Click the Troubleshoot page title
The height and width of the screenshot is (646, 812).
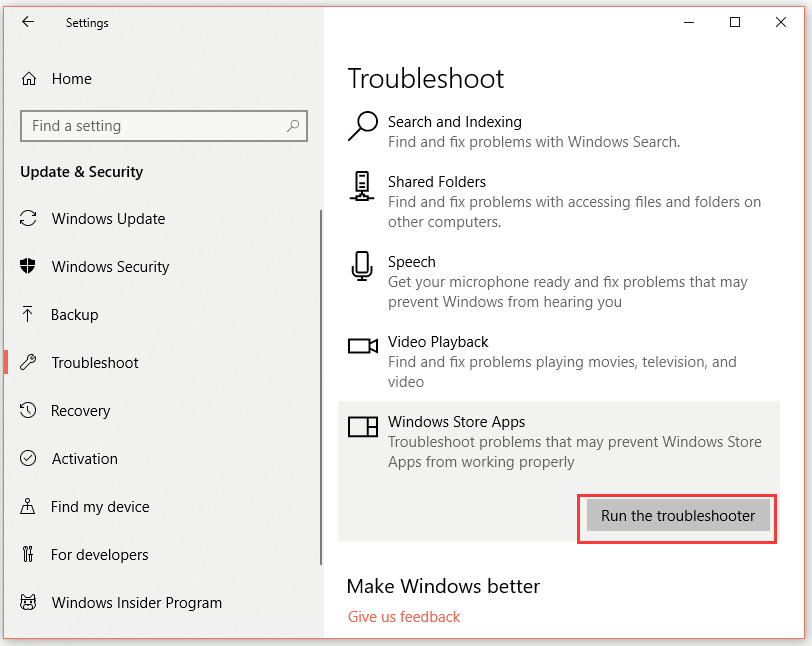point(426,79)
